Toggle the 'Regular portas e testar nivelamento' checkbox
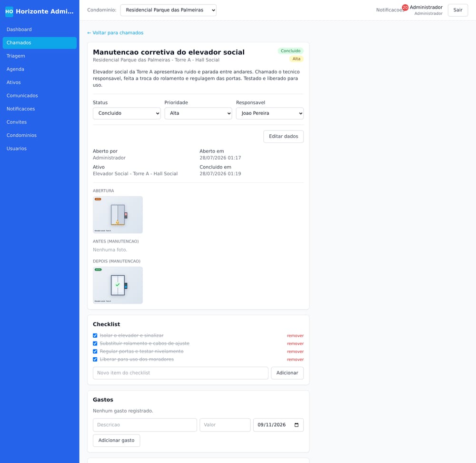Screen dimensions: 476x463 tap(95, 352)
